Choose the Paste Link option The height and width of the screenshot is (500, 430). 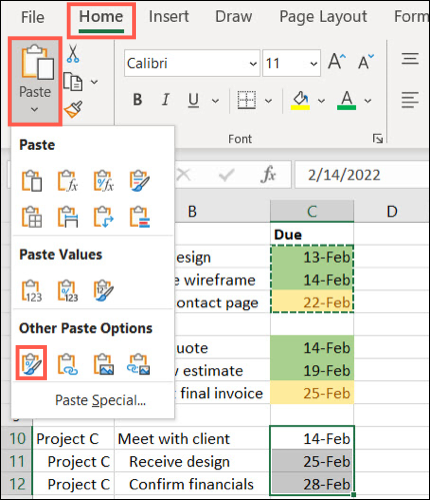tap(68, 364)
